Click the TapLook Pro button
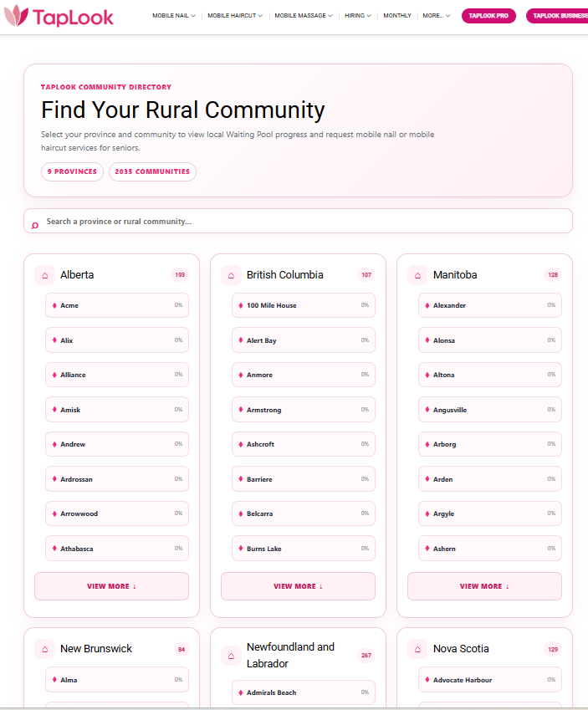 click(x=488, y=16)
